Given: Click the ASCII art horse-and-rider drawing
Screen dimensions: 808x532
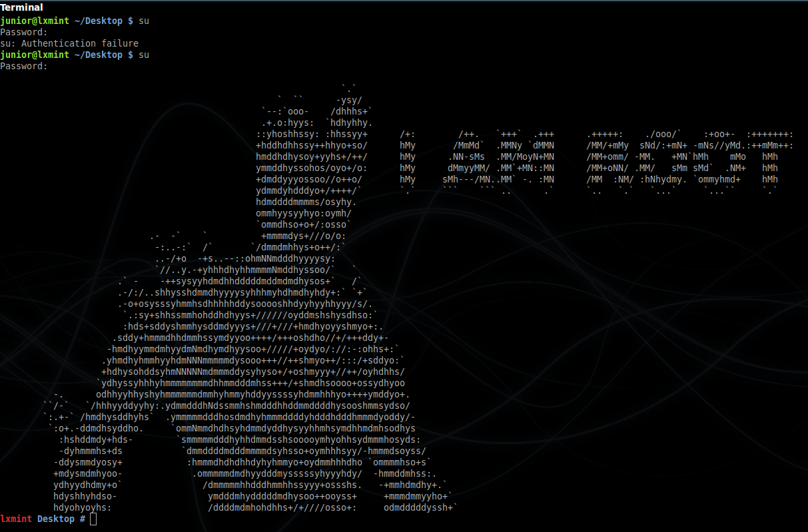Looking at the screenshot, I should 251,298.
